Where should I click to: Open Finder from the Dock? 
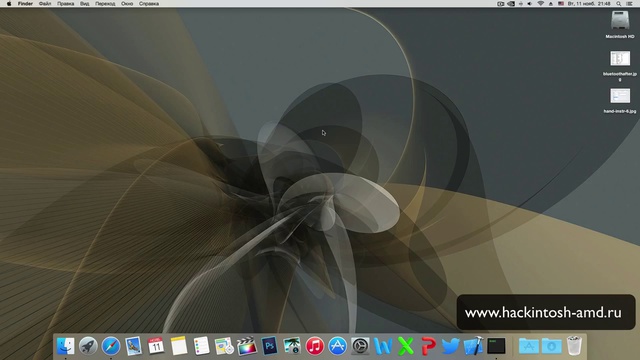coord(65,346)
